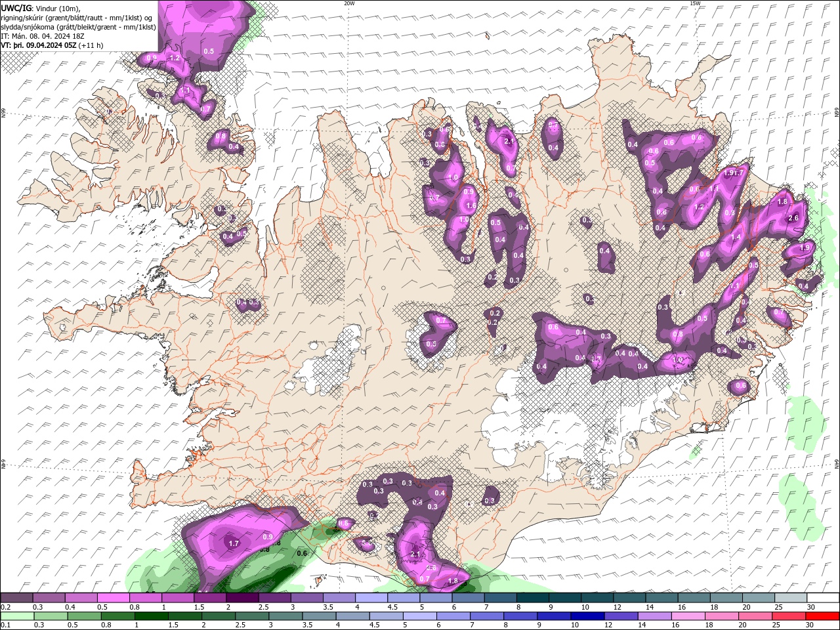Pick the darkest purple 2 swatch in snow legend
840x630 pixels.
[x=241, y=598]
